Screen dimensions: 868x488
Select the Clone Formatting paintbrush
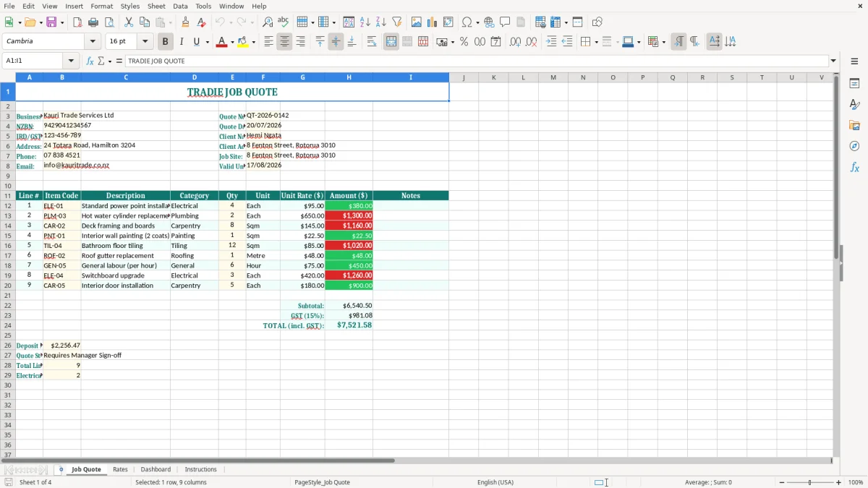(x=186, y=22)
